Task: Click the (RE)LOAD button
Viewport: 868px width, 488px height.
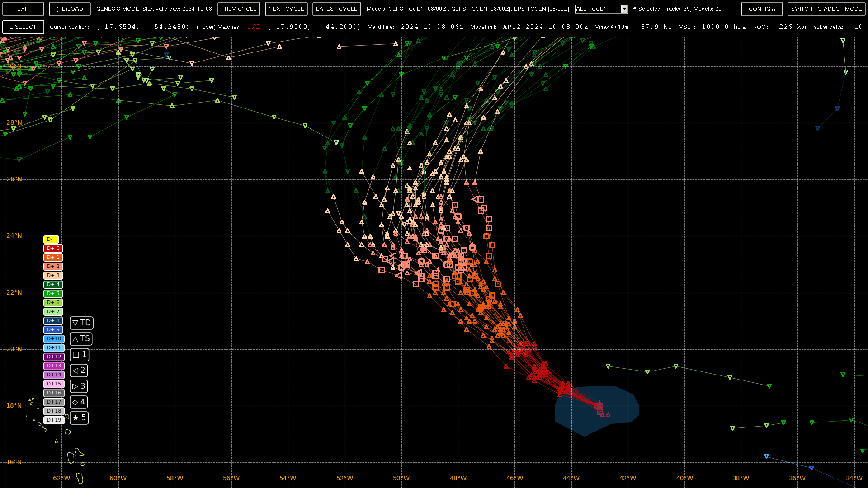Action: (x=70, y=9)
